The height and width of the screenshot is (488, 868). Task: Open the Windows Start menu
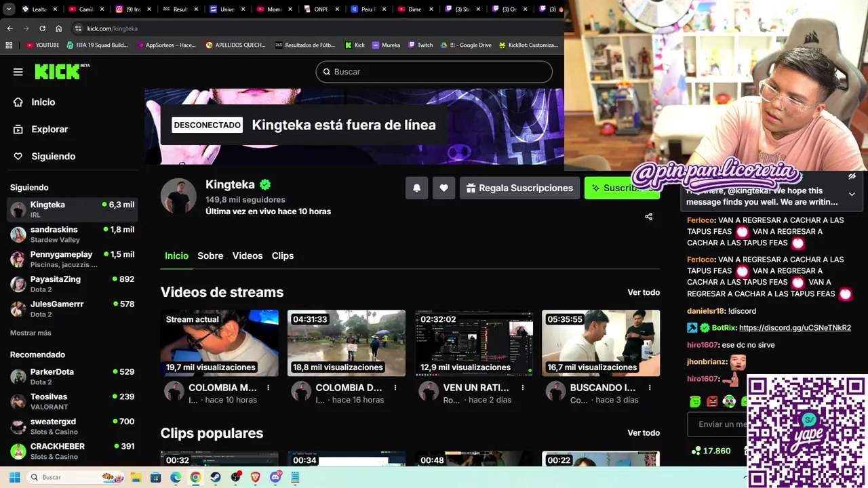pos(14,477)
